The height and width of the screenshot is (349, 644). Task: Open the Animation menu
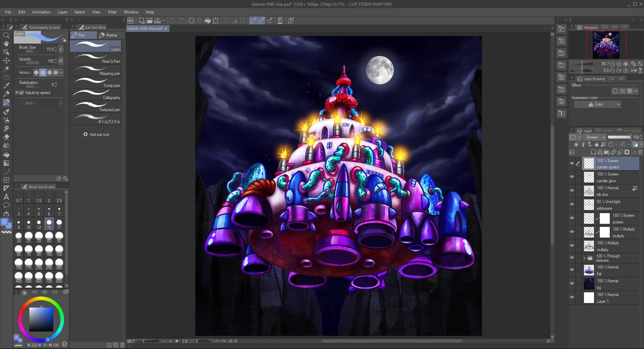(41, 12)
